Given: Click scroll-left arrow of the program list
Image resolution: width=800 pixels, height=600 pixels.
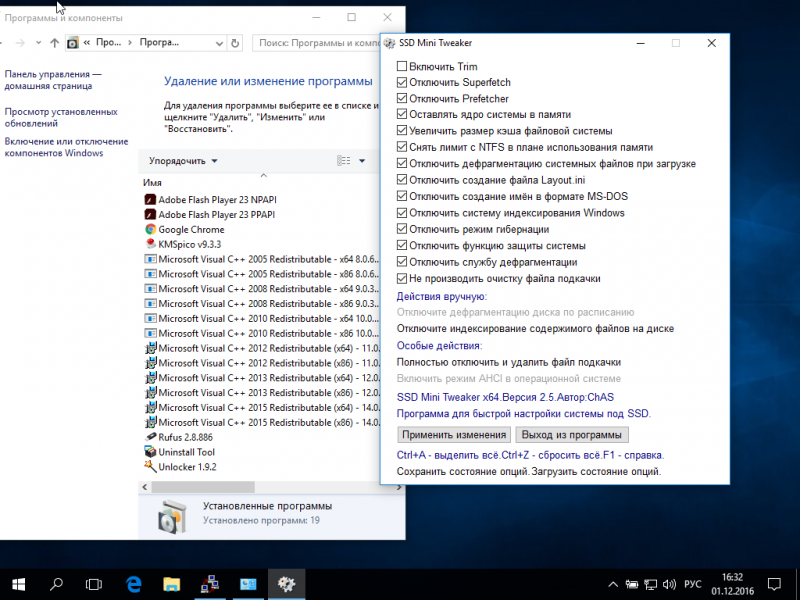Looking at the screenshot, I should (144, 487).
